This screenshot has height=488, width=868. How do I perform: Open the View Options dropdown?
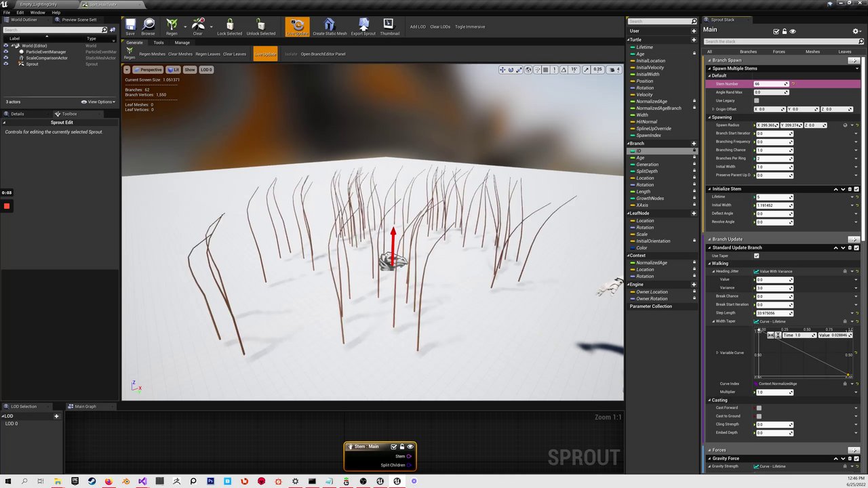(98, 102)
